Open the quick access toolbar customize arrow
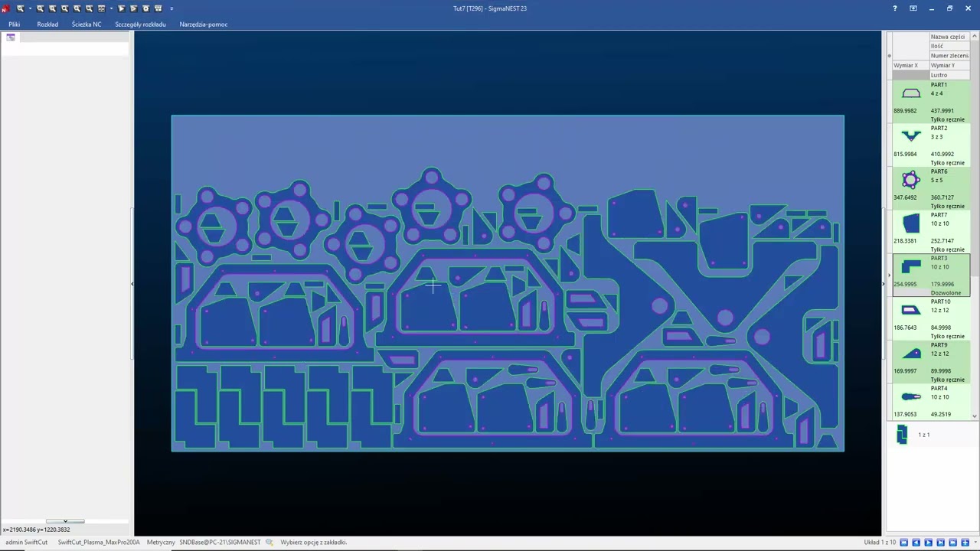Image resolution: width=980 pixels, height=551 pixels. point(171,8)
